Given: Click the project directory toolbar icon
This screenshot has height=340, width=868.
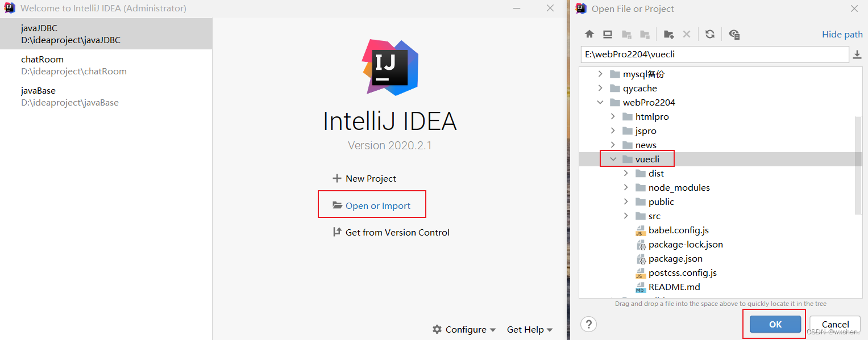Looking at the screenshot, I should tap(626, 34).
